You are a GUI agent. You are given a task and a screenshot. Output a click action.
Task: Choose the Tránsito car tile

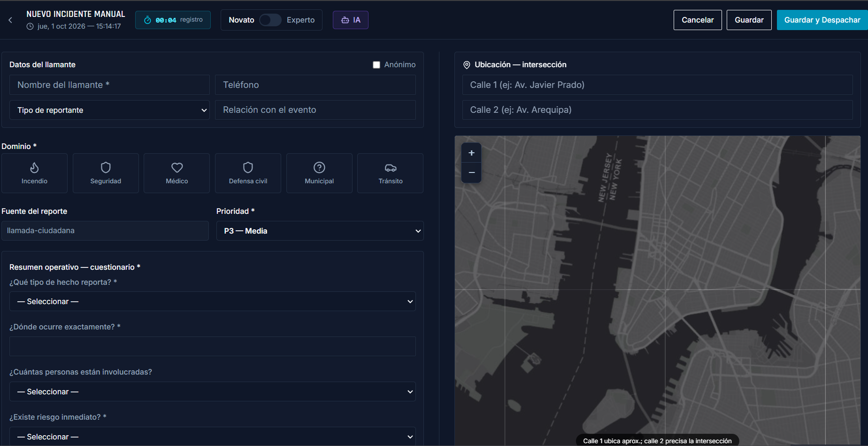pyautogui.click(x=391, y=173)
